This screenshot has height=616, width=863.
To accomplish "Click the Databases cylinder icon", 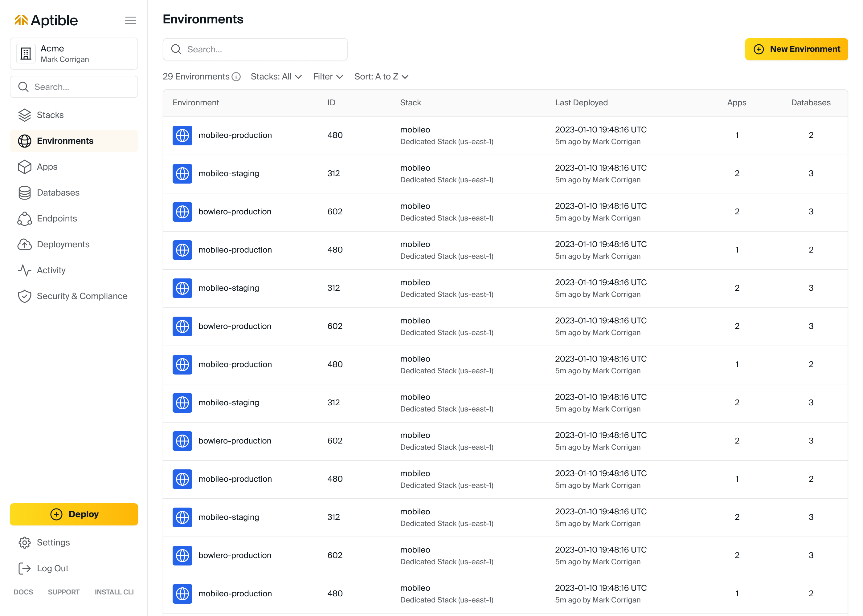I will coord(25,193).
